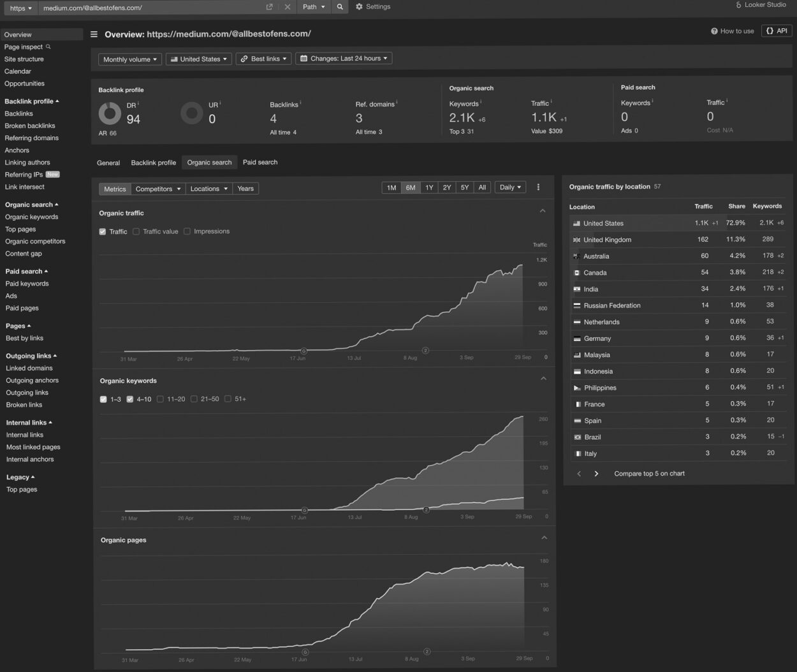Select All time range

point(482,187)
